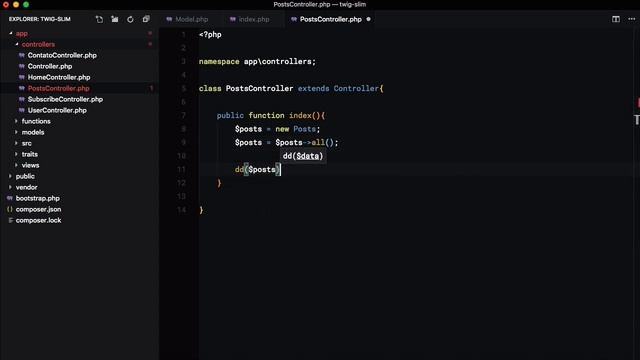Viewport: 640px width, 360px height.
Task: Click the <?php opening tag on line 1
Action: 210,35
